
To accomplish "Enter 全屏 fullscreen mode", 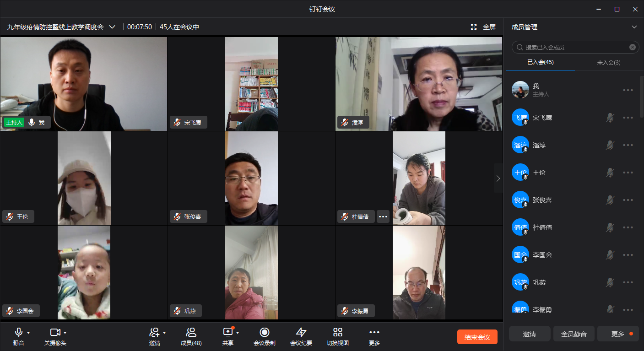I will tap(484, 27).
